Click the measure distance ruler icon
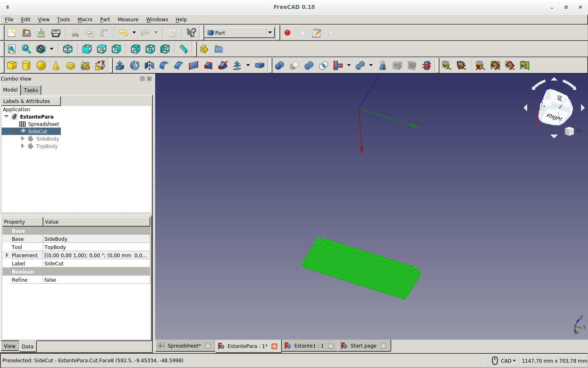The height and width of the screenshot is (368, 588). click(x=184, y=49)
